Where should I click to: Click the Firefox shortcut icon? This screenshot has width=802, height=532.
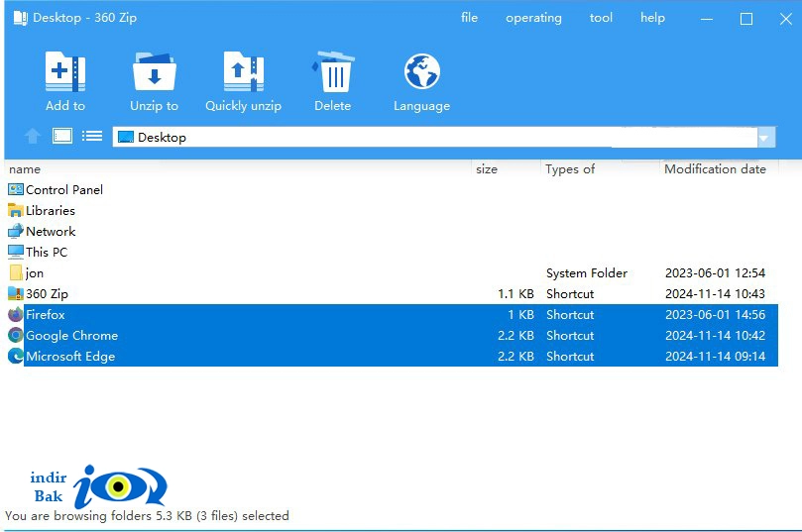click(x=16, y=314)
